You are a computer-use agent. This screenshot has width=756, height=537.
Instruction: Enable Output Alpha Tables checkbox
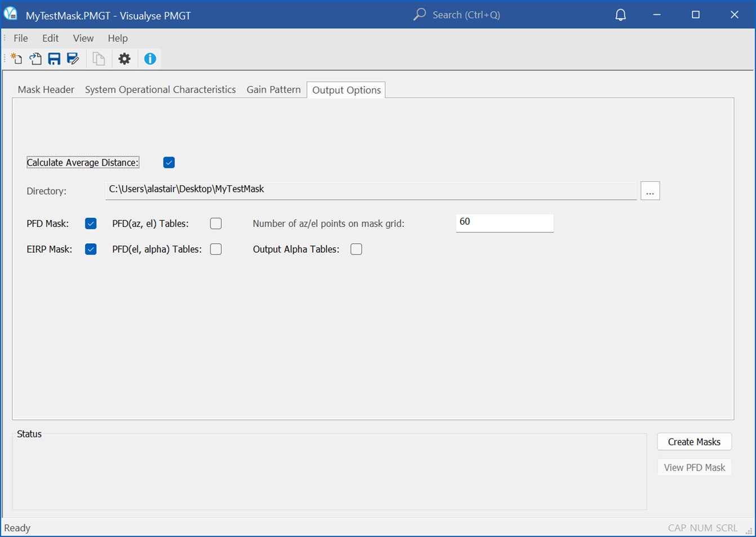coord(356,249)
